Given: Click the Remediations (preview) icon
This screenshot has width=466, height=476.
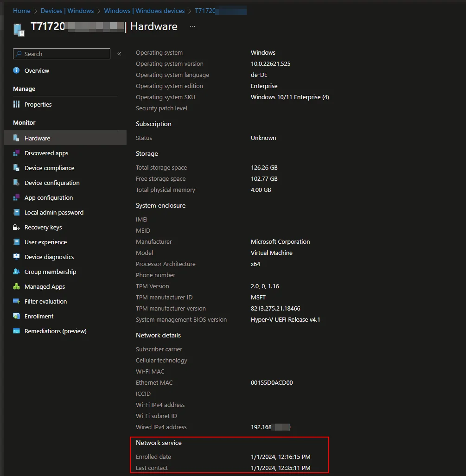Looking at the screenshot, I should (x=16, y=331).
